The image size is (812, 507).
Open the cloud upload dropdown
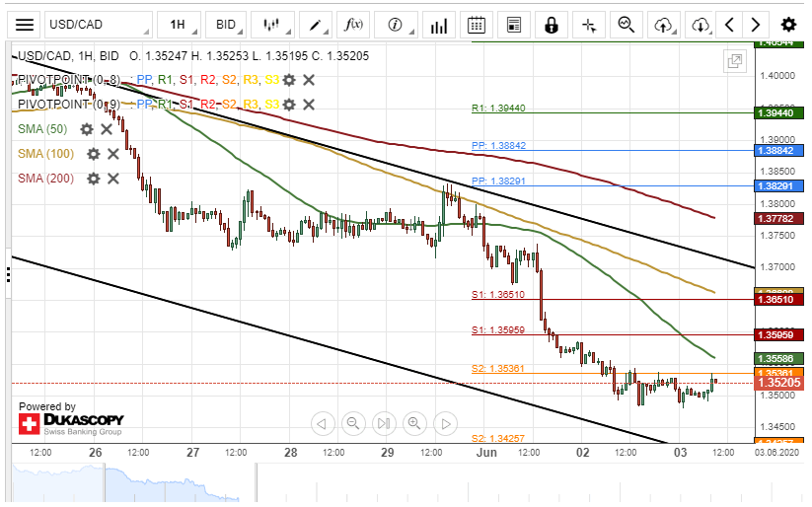click(x=664, y=25)
